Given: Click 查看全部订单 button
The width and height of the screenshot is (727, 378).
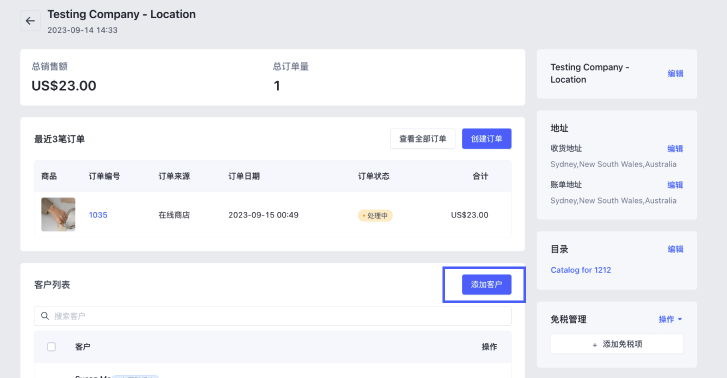Looking at the screenshot, I should (x=423, y=139).
